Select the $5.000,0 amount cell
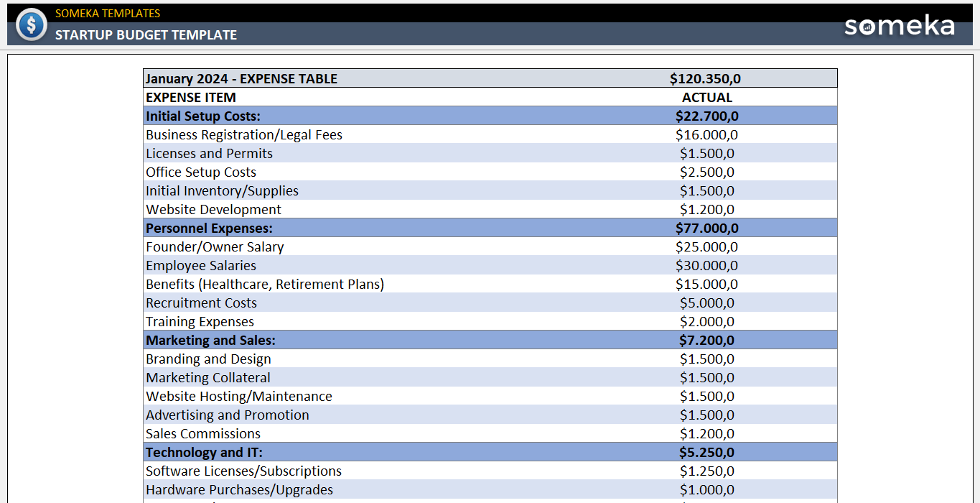The width and height of the screenshot is (980, 503). pyautogui.click(x=707, y=303)
